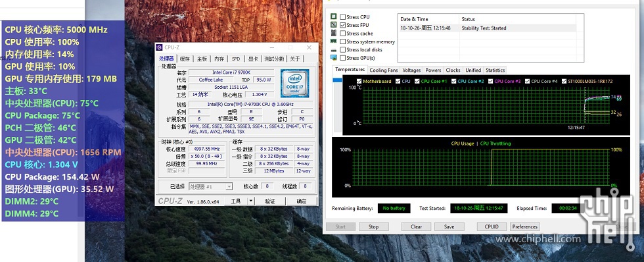
Task: Open Preferences in the stability test window
Action: coord(525,226)
